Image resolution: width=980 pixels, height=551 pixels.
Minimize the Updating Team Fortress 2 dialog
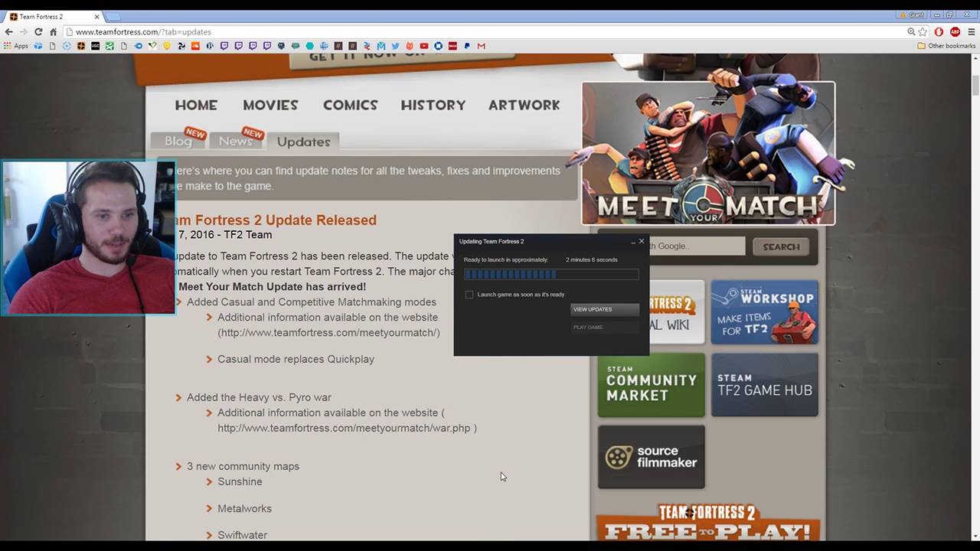tap(633, 242)
